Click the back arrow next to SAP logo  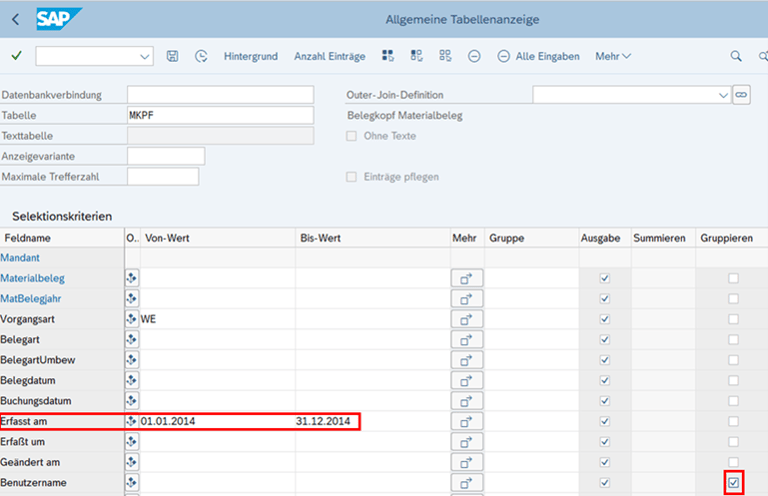pos(15,19)
